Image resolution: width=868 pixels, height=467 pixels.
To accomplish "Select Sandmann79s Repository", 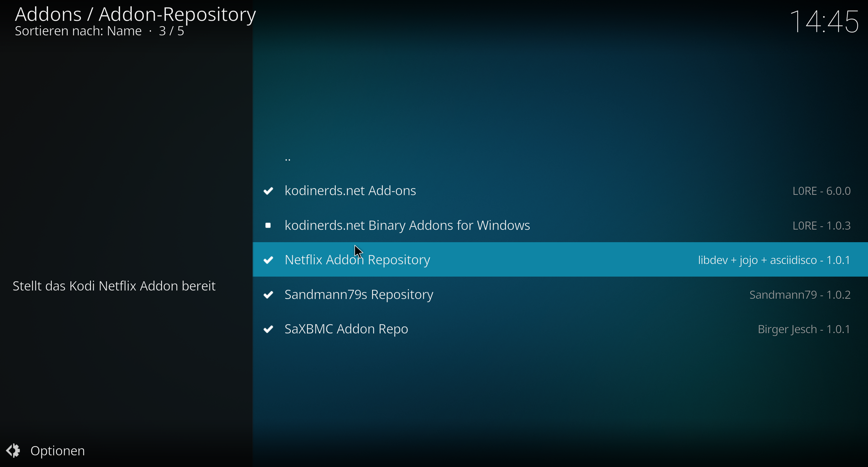I will 560,295.
